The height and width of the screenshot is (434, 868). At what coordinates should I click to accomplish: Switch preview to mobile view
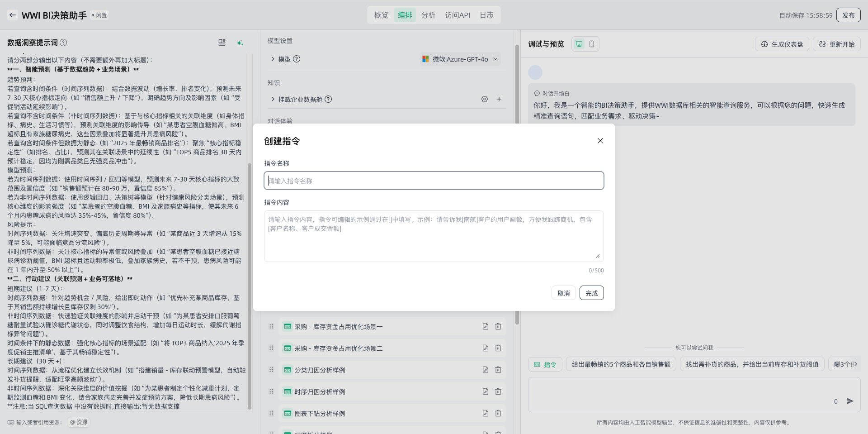click(x=592, y=44)
